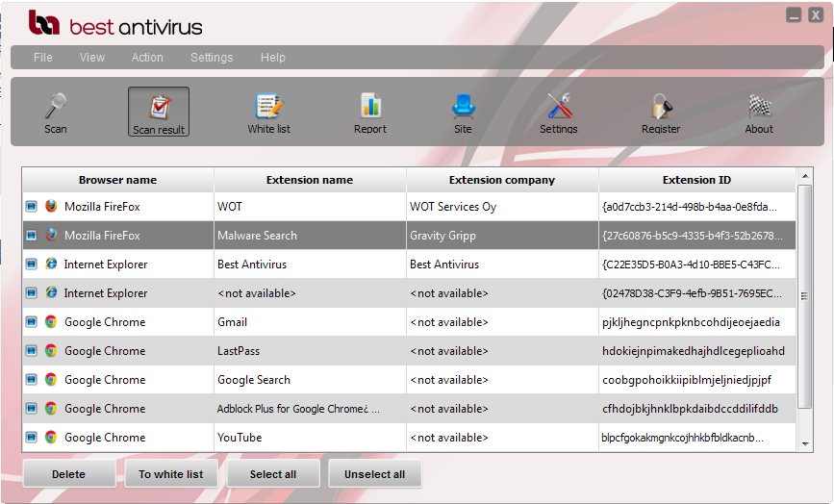Click Chrome icon in the Gmail row
834x504 pixels.
click(51, 321)
